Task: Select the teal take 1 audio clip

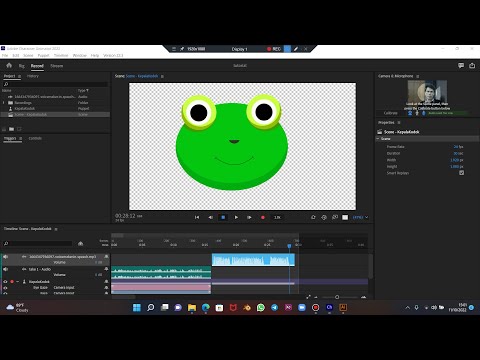Action: click(161, 272)
